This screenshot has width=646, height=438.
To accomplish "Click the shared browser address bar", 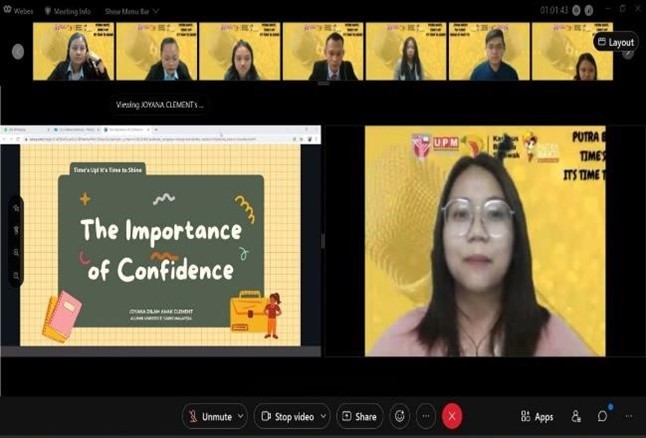I will pyautogui.click(x=140, y=140).
